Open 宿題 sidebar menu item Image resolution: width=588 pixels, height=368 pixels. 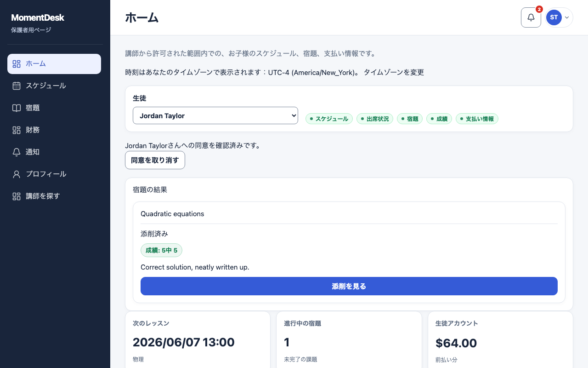pos(54,108)
